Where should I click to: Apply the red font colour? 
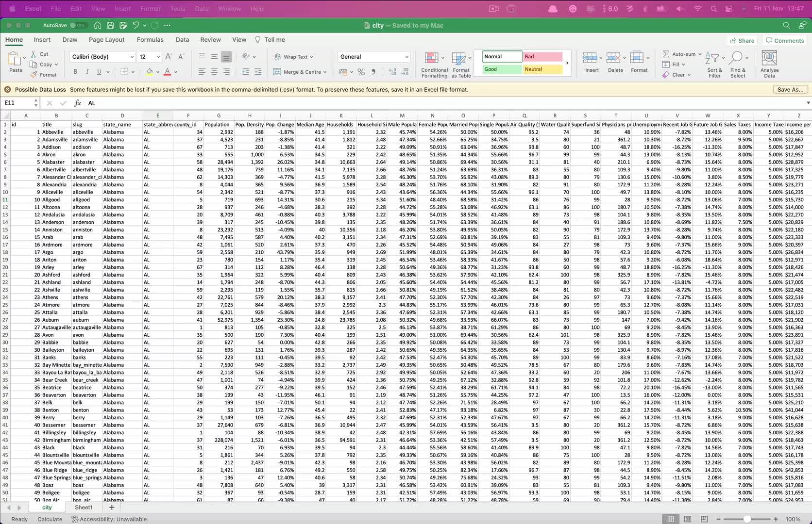click(x=168, y=72)
